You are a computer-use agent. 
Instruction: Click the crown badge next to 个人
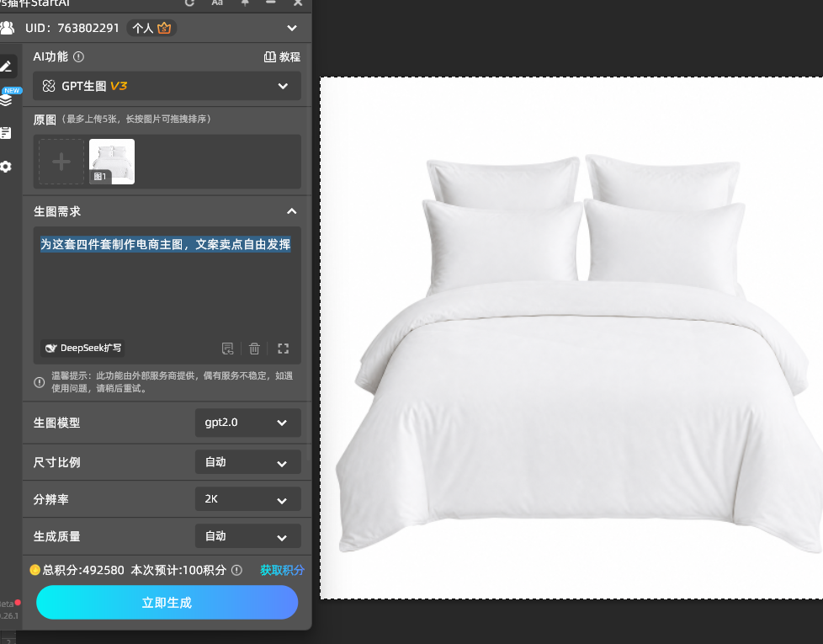164,28
